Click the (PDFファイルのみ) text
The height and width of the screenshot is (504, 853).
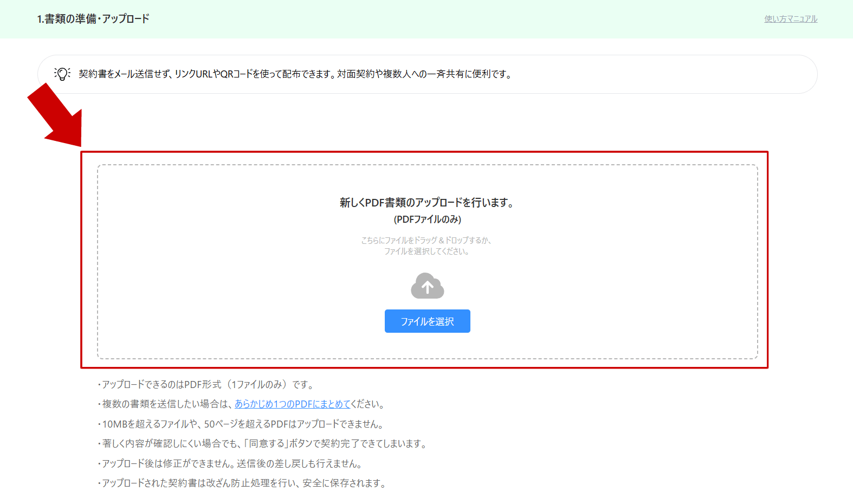click(x=427, y=219)
